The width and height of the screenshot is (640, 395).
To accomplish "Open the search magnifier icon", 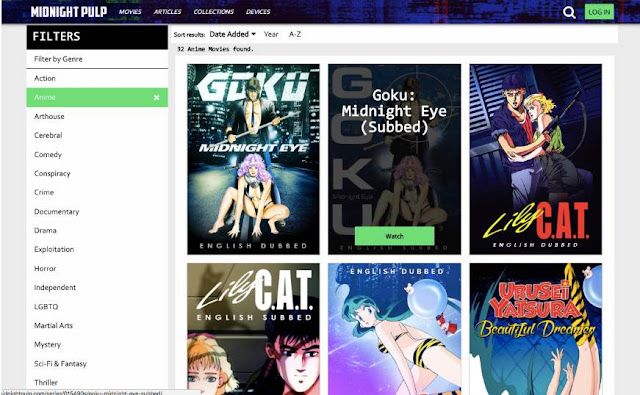I will [569, 12].
